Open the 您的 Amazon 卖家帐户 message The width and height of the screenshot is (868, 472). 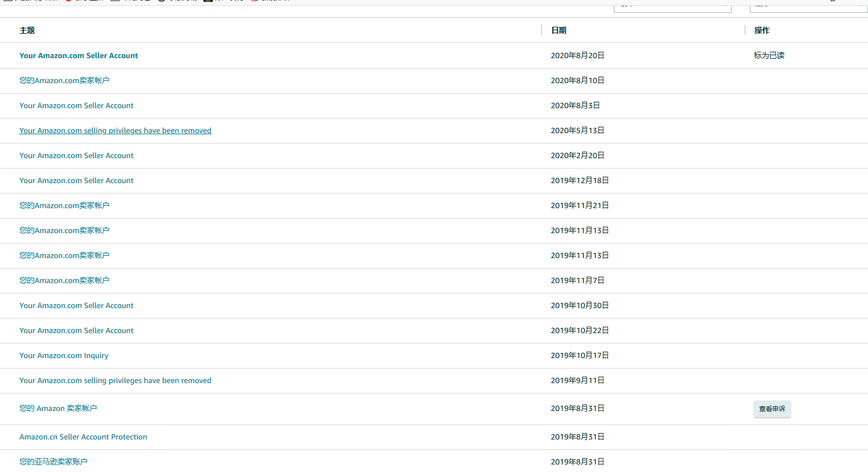click(58, 409)
